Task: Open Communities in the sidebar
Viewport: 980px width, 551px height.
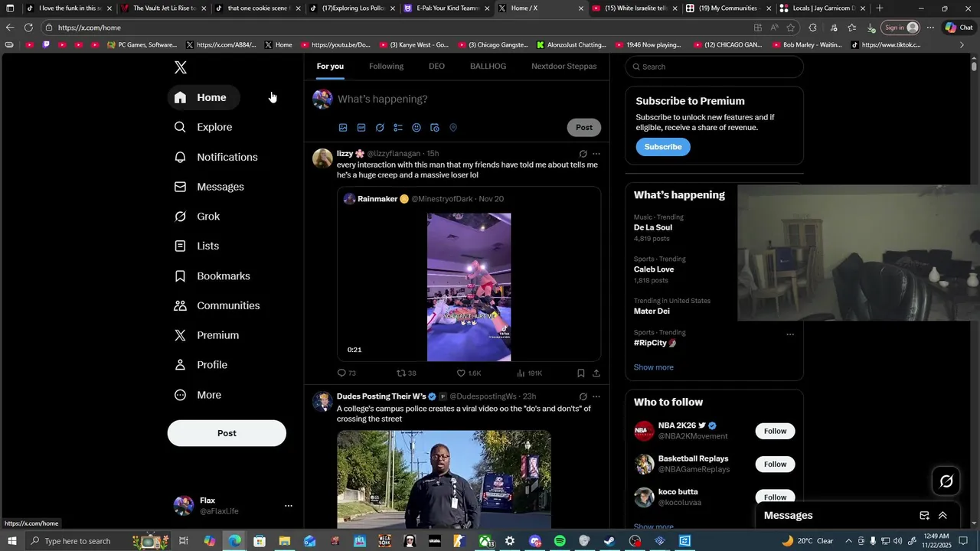Action: [217, 305]
